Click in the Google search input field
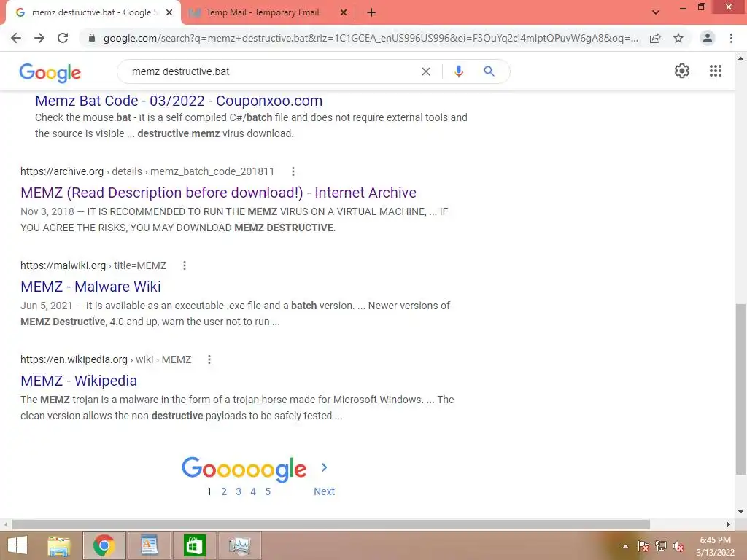Viewport: 747px width, 560px height. tap(271, 71)
